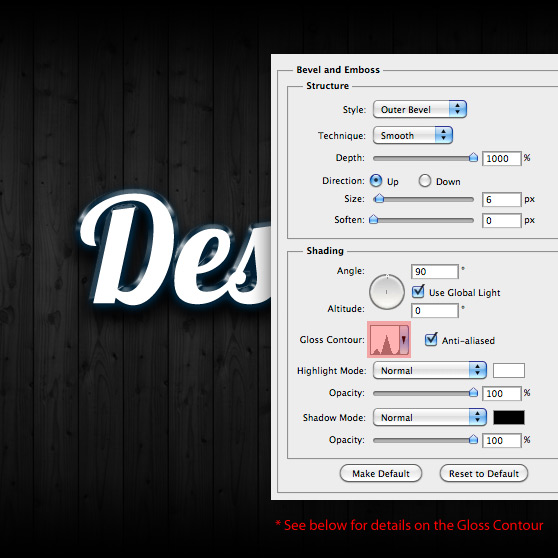Click the Angle light direction dial
558x558 pixels.
387,292
